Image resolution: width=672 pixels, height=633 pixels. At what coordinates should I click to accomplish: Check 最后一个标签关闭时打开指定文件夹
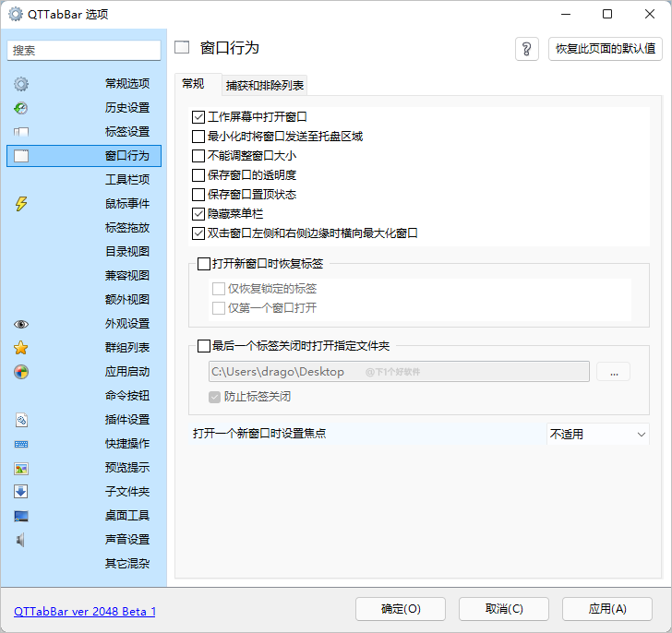(204, 346)
